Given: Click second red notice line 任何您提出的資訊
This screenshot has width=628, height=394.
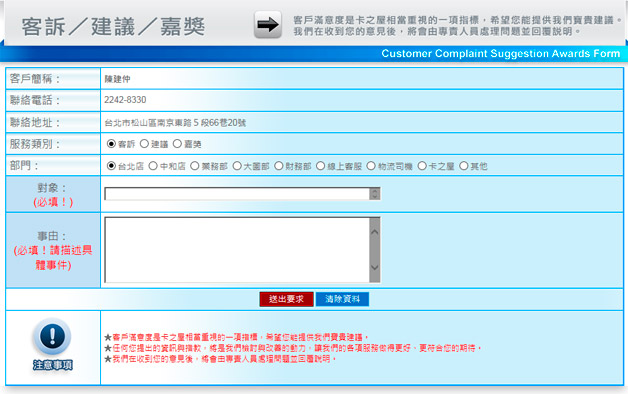Looking at the screenshot, I should coord(293,348).
